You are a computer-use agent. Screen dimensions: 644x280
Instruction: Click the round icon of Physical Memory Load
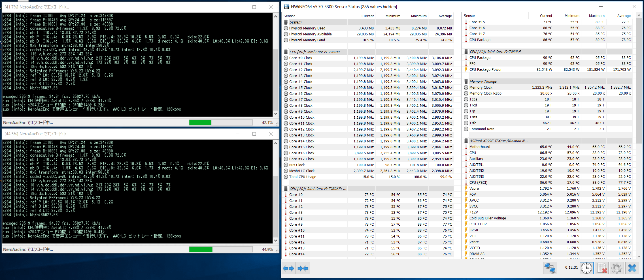click(286, 40)
